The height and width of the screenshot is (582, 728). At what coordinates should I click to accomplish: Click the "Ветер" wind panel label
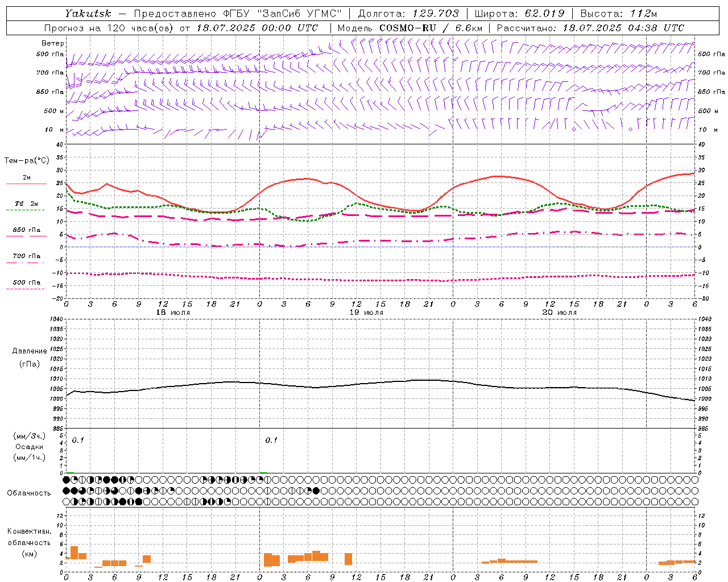tap(53, 43)
